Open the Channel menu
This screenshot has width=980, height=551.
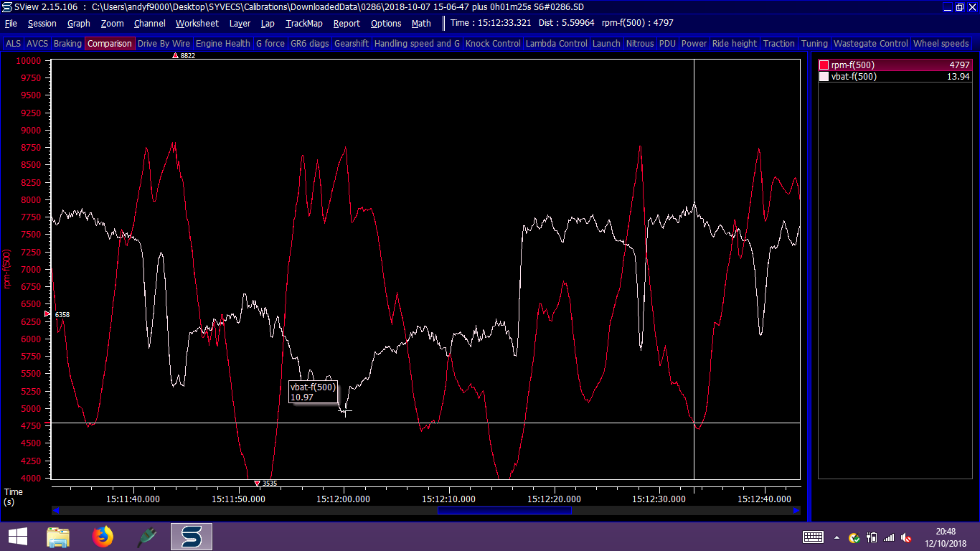click(149, 23)
